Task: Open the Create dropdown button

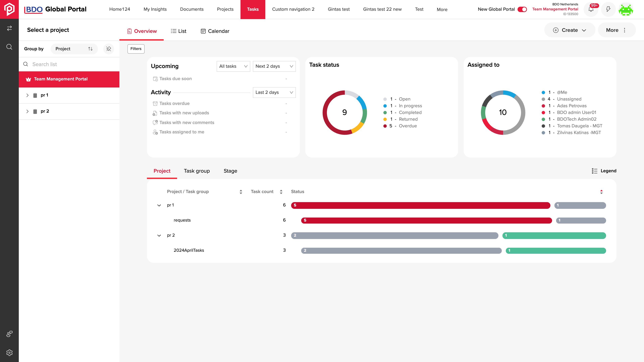Action: click(570, 30)
